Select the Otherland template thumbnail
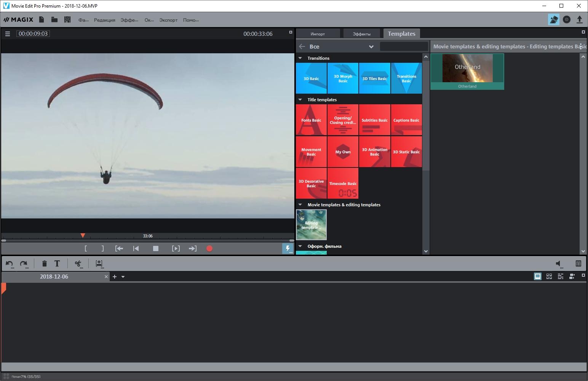This screenshot has height=381, width=588. pyautogui.click(x=467, y=72)
